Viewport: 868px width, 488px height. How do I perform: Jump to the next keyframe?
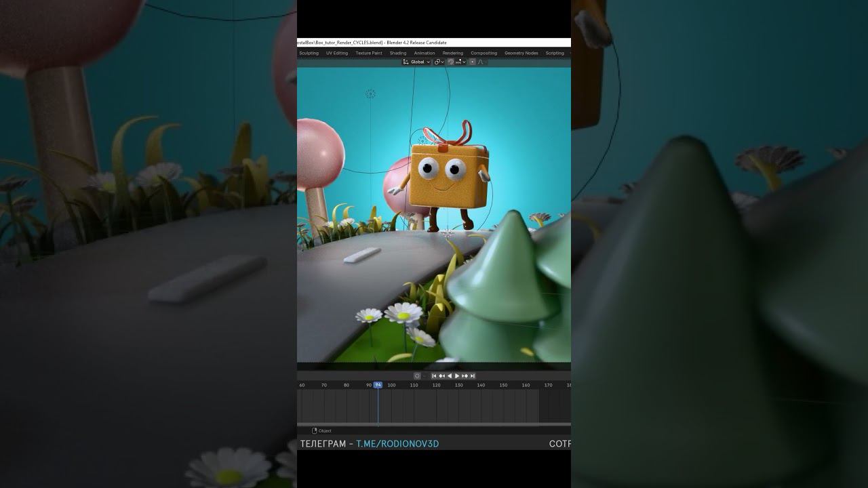465,376
